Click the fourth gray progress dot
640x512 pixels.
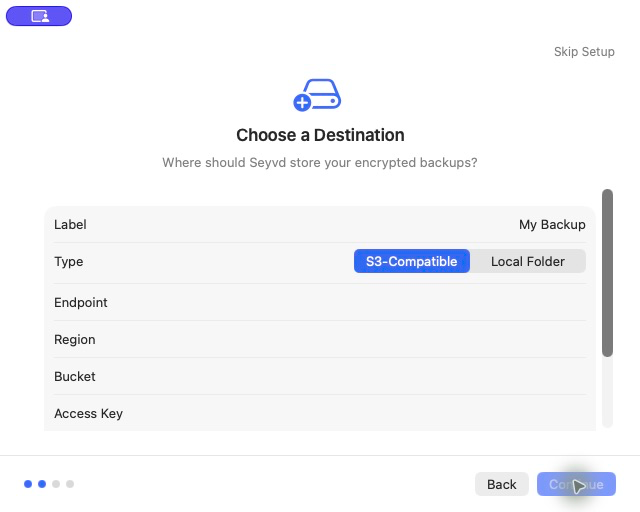(70, 484)
